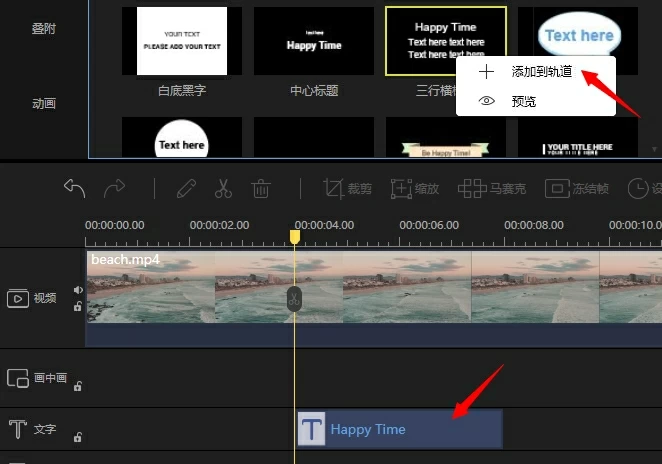Screen dimensions: 662x464
Task: Open the 马赛克 mosaic tool
Action: 492,188
